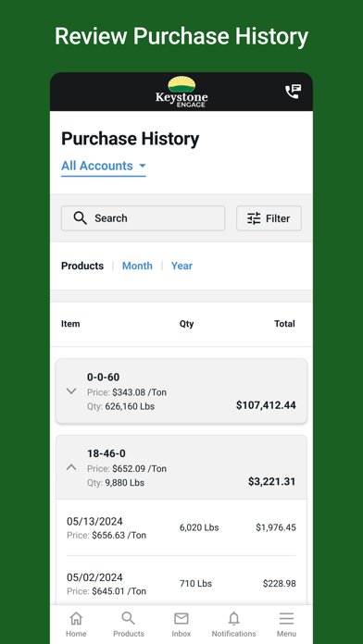Click the Filter button
This screenshot has height=644, width=363.
tap(269, 218)
